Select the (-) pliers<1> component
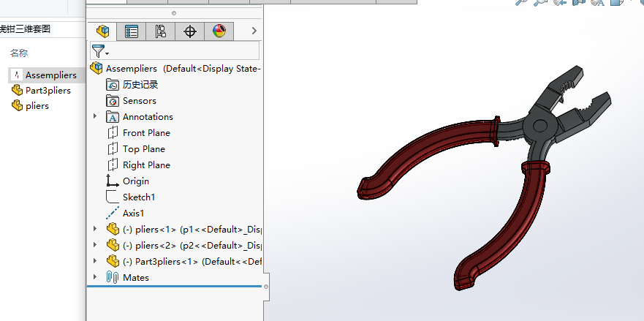644x321 pixels. (x=192, y=230)
